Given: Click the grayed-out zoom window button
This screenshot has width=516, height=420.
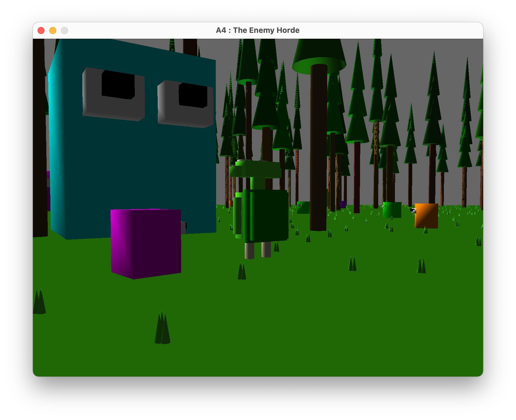Looking at the screenshot, I should (64, 31).
